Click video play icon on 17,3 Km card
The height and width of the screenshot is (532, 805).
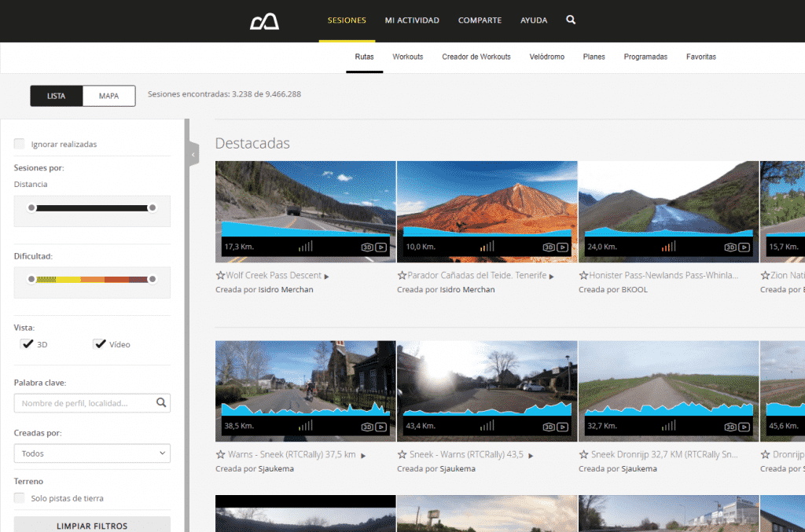(x=381, y=248)
